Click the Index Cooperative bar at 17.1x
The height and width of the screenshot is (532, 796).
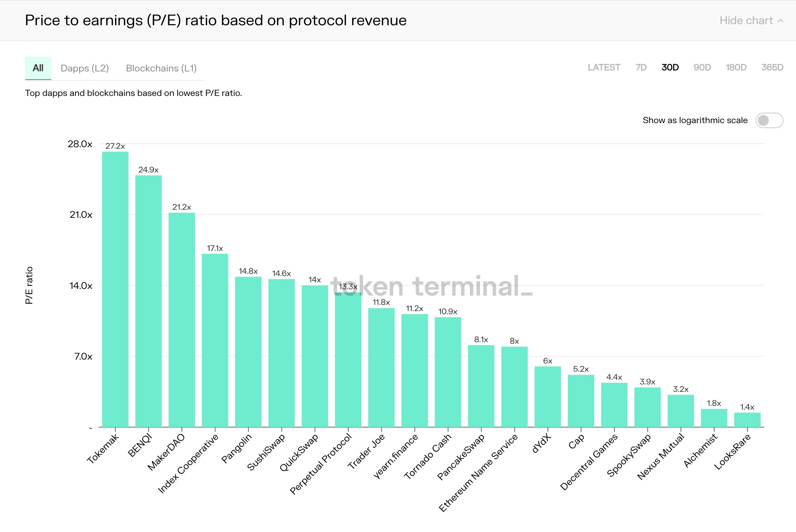(x=215, y=340)
